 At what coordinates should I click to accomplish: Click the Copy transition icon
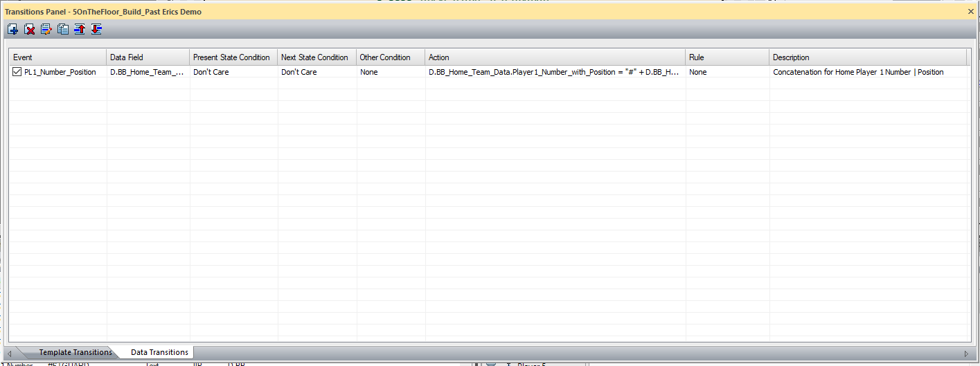coord(63,29)
